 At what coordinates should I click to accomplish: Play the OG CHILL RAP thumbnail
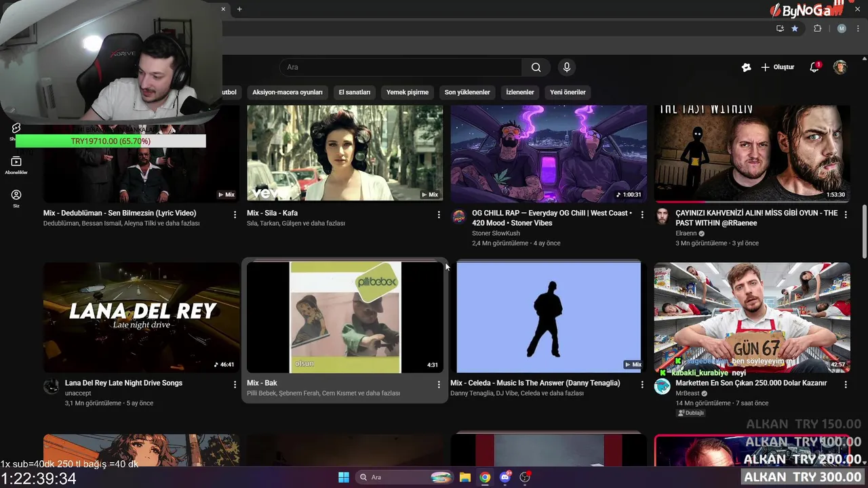pyautogui.click(x=549, y=152)
